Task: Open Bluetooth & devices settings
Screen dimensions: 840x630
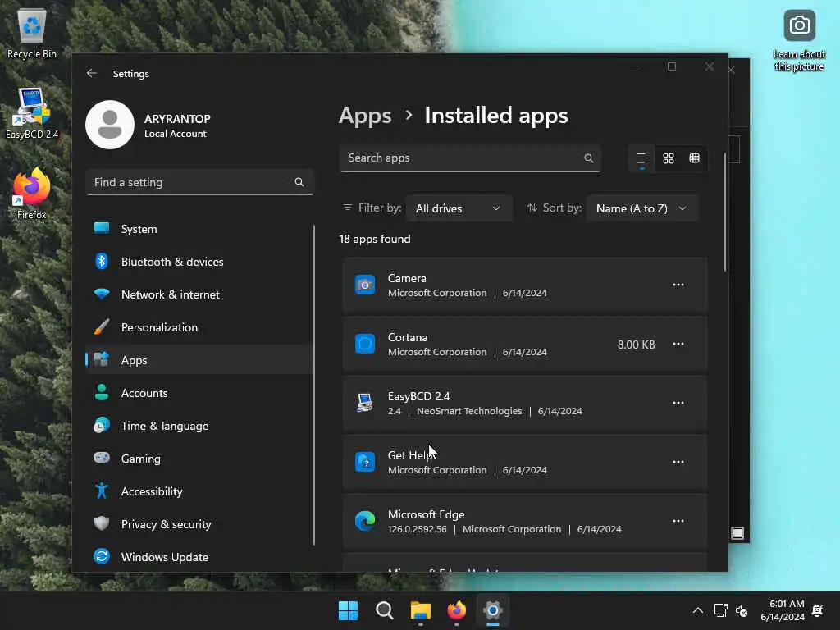Action: point(199,262)
